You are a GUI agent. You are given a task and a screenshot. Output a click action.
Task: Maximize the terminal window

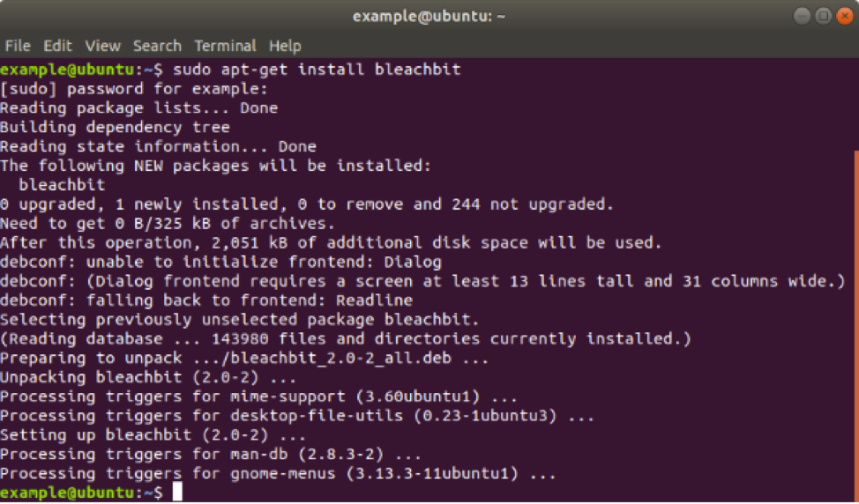tap(822, 16)
